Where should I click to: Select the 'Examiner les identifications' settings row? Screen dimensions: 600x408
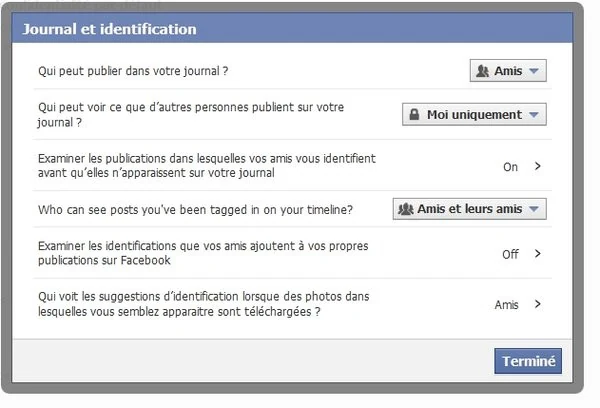click(293, 253)
